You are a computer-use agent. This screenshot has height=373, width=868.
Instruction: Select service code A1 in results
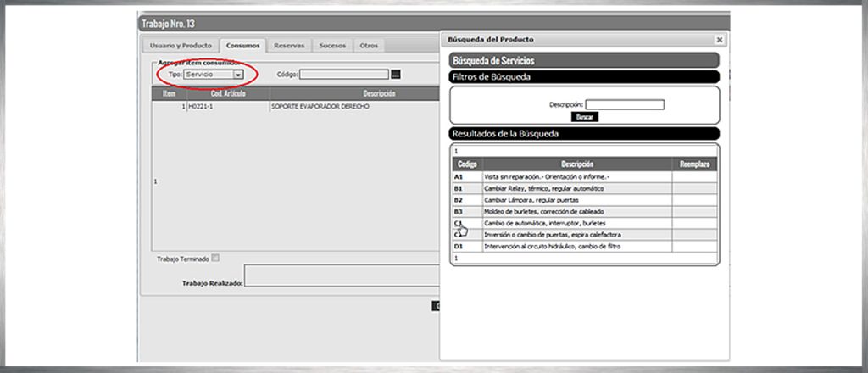[x=459, y=176]
